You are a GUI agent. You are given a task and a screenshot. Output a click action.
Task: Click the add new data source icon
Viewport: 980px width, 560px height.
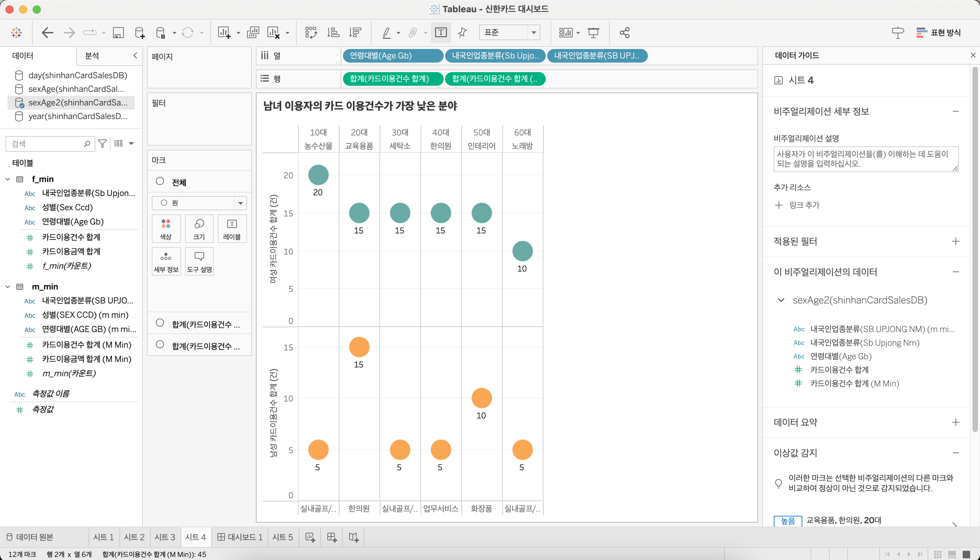coord(140,33)
